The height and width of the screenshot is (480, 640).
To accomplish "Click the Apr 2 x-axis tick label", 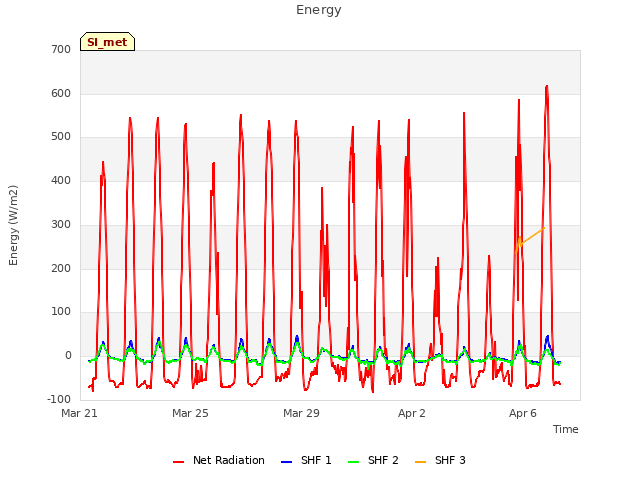I will (x=412, y=413).
